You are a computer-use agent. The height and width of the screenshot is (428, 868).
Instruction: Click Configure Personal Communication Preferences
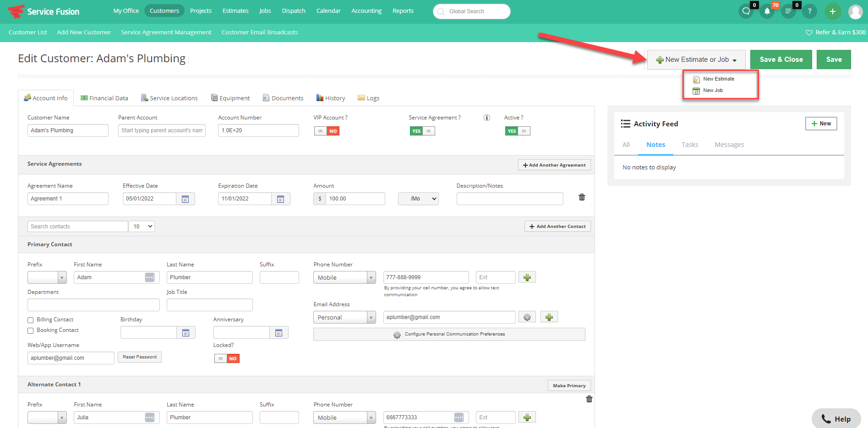tap(449, 334)
